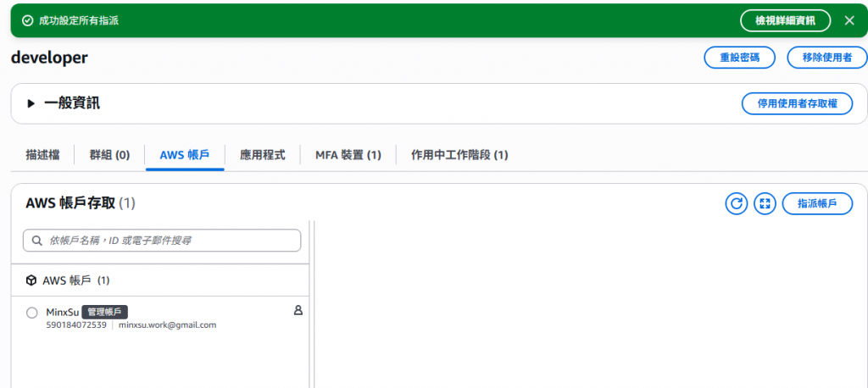Click 停用使用者存取權 button
868x388 pixels.
797,103
